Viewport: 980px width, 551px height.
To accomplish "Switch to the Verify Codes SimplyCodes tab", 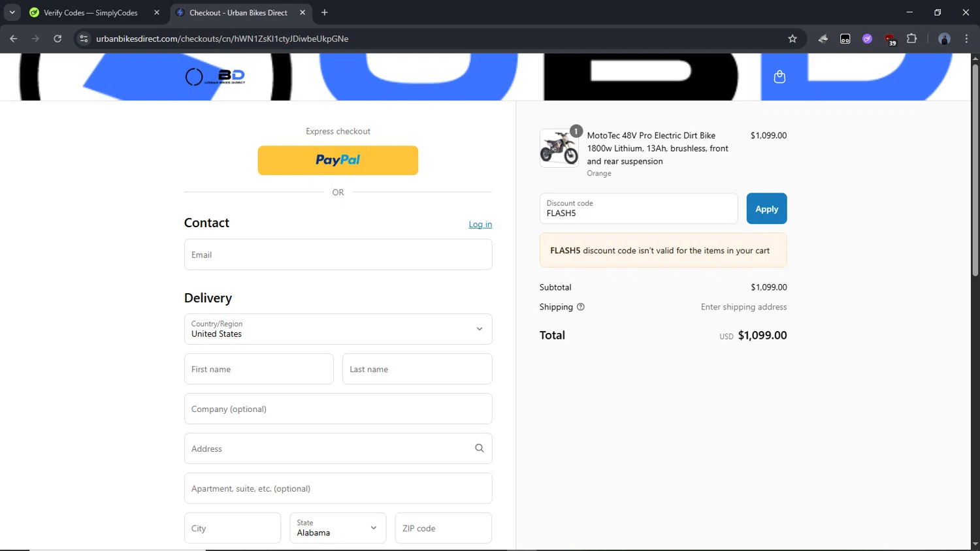I will [x=90, y=12].
